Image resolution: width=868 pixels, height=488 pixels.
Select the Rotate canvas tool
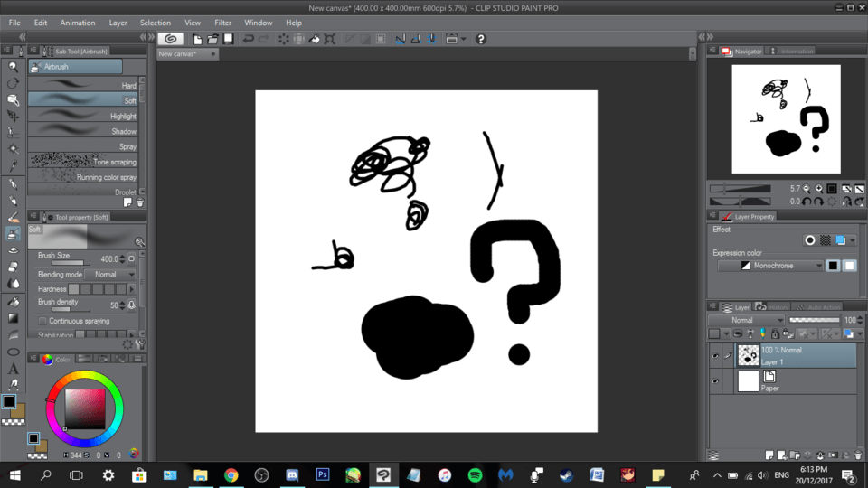[14, 83]
